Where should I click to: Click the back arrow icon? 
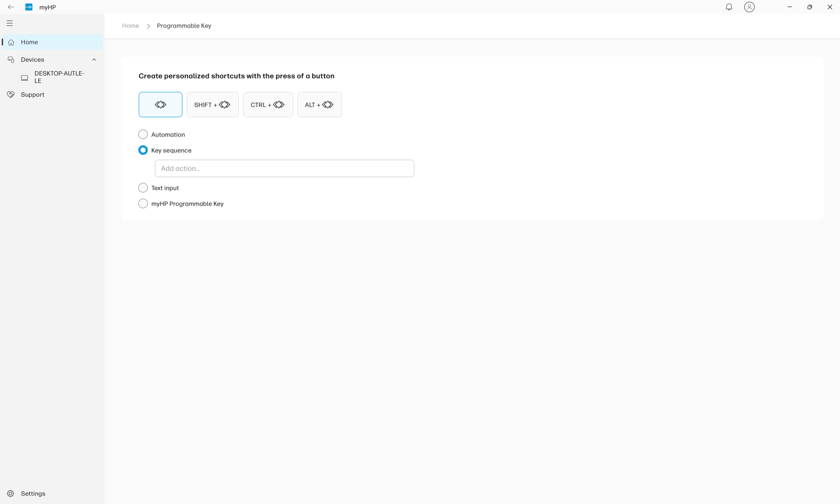pyautogui.click(x=11, y=7)
